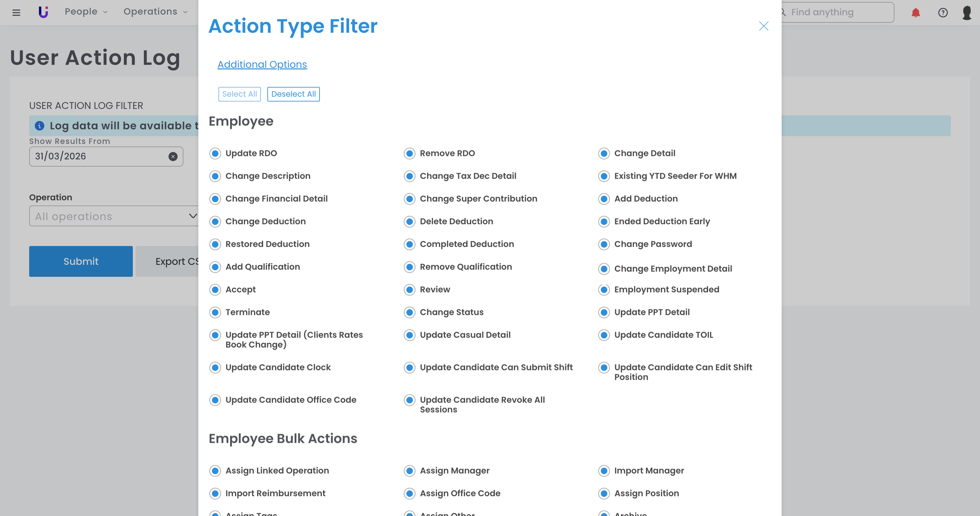Expand the All operations dropdown
The width and height of the screenshot is (980, 516).
pos(192,216)
